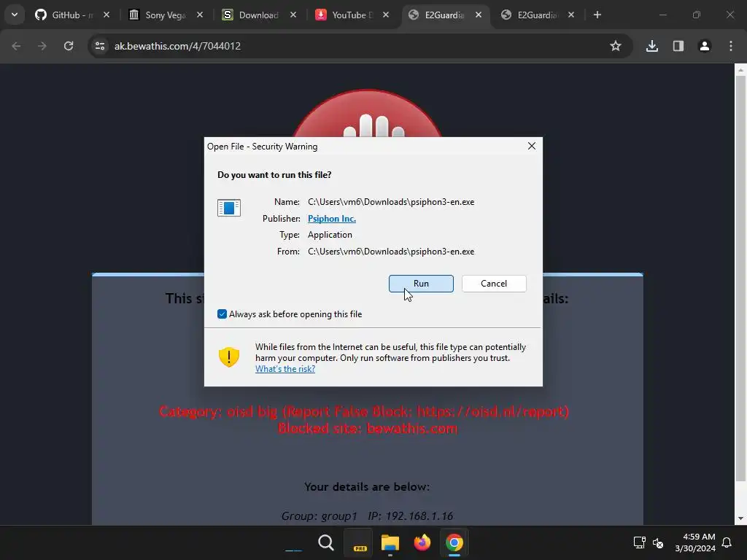This screenshot has height=560, width=747.
Task: Click the Windows Start button
Action: tap(293, 542)
